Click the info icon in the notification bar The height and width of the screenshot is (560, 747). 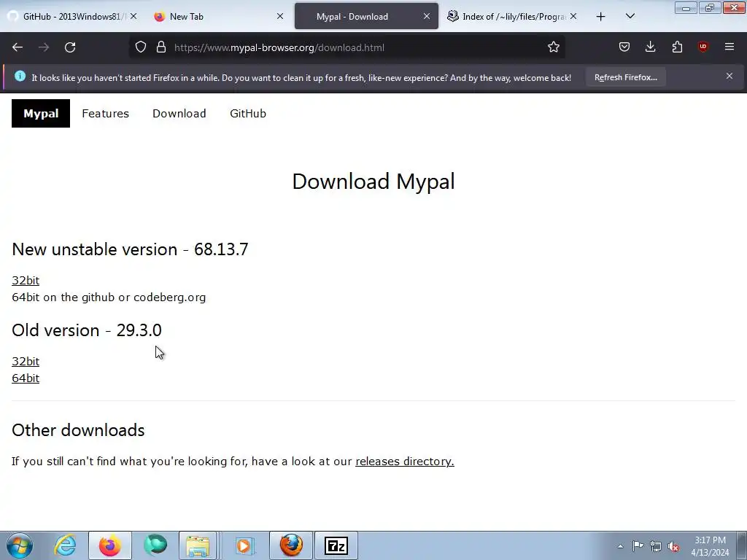[20, 76]
